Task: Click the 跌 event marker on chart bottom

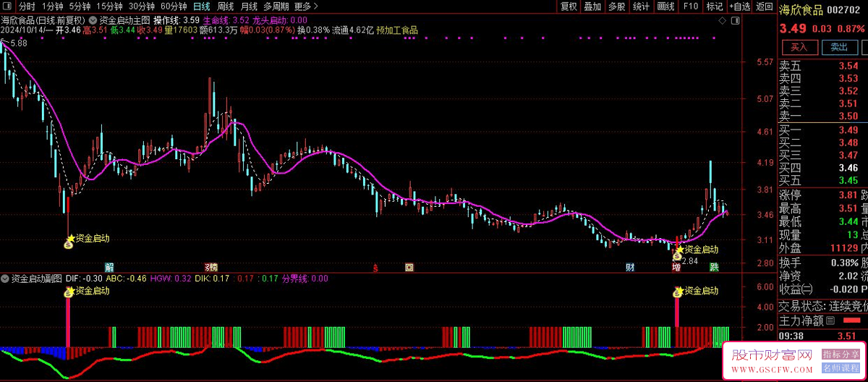Action: point(714,268)
